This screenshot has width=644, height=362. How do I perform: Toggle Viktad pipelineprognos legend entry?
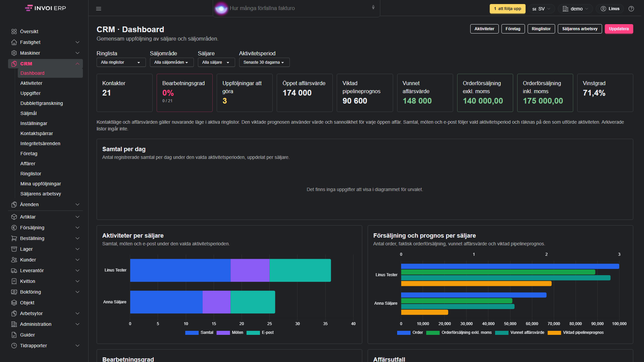(576, 333)
